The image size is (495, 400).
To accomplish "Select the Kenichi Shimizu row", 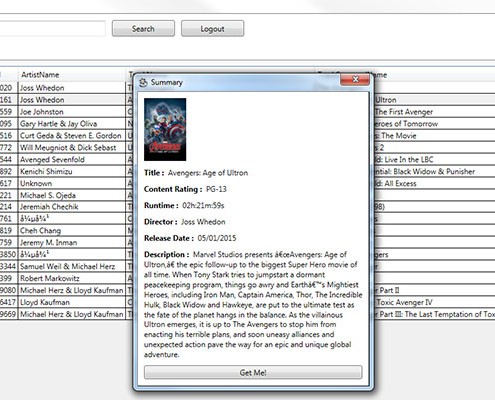I will pyautogui.click(x=72, y=172).
